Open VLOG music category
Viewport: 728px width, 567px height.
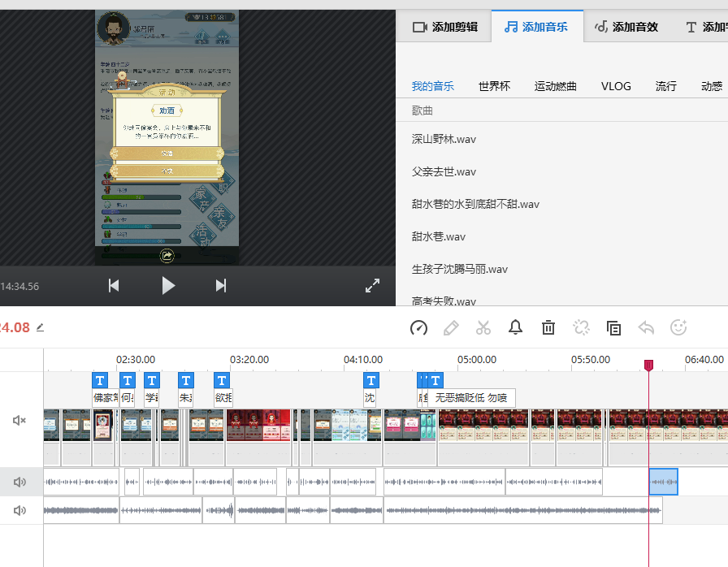[x=616, y=86]
